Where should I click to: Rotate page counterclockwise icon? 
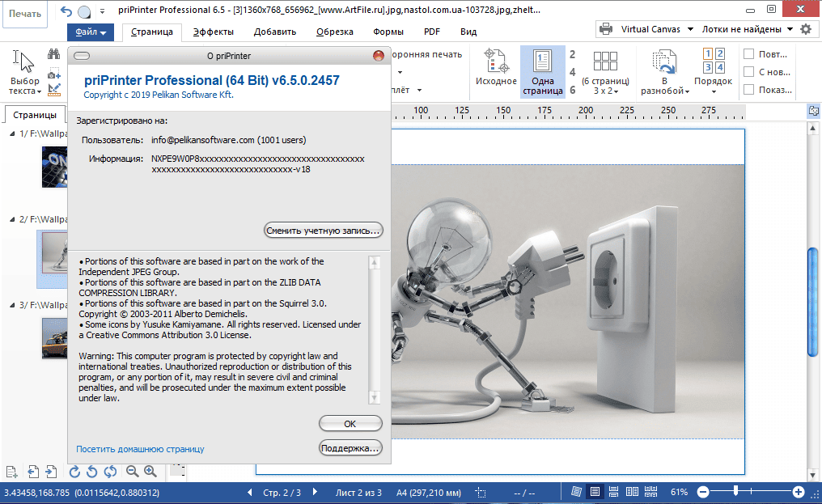pyautogui.click(x=91, y=472)
